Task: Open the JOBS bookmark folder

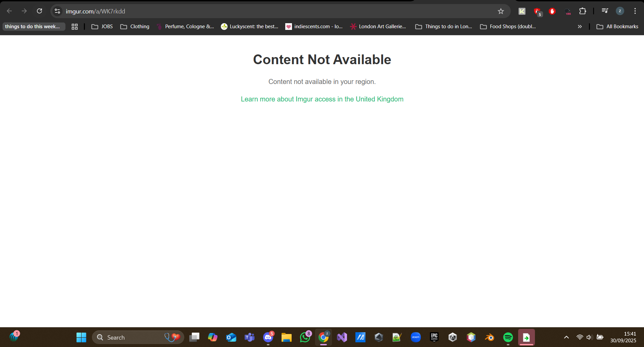Action: tap(102, 27)
